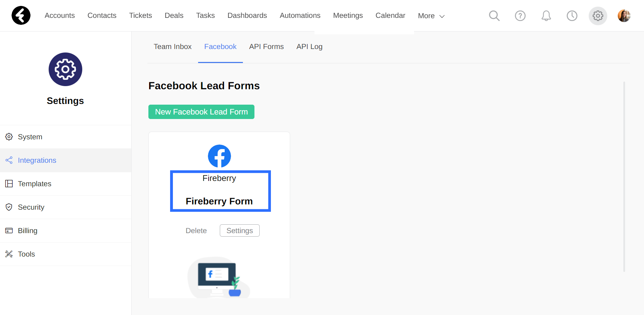Click the Integrations share icon
The image size is (644, 315).
coord(9,160)
